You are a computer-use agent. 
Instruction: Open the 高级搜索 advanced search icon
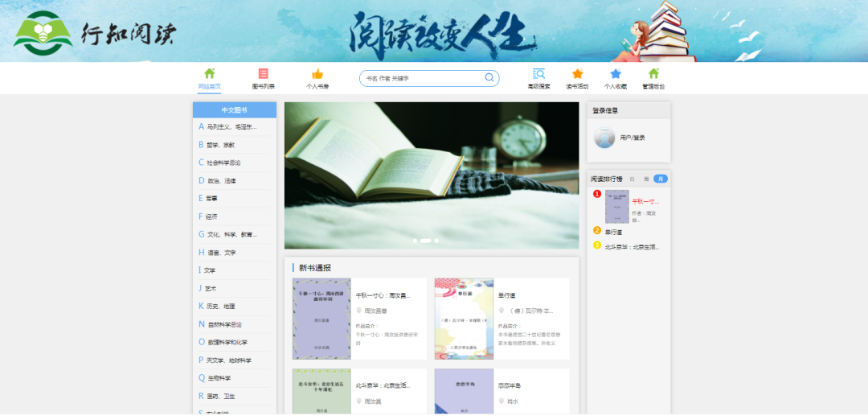pos(538,74)
